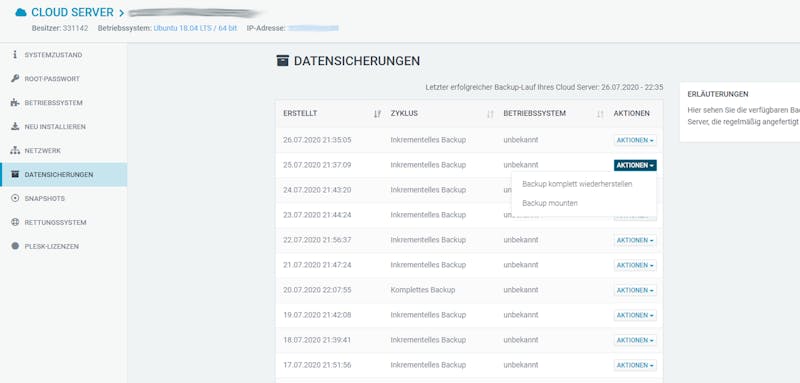Click the Snapshots circle icon

15,198
